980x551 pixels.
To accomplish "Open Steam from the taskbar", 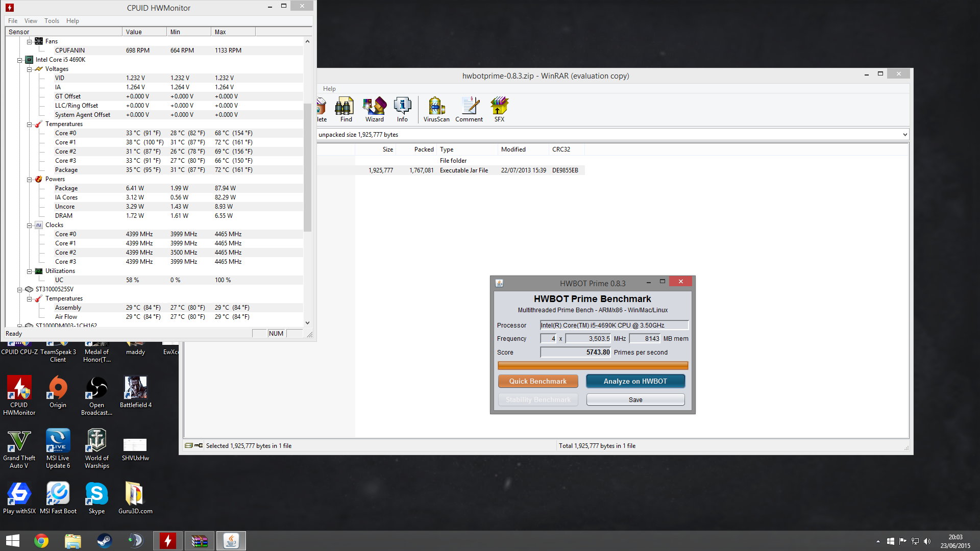I will coord(105,541).
